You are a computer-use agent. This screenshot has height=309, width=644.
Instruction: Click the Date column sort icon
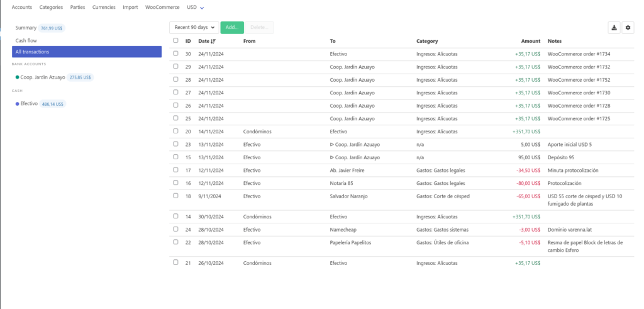coord(214,42)
